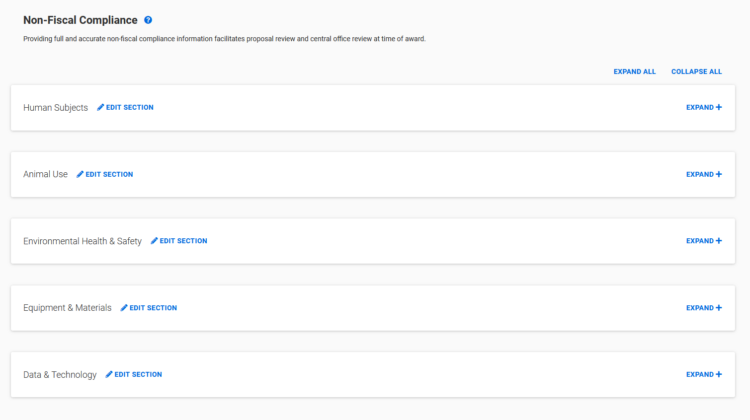Viewport: 750px width, 420px height.
Task: Open Edit Section for Equipment & Materials
Action: point(149,308)
